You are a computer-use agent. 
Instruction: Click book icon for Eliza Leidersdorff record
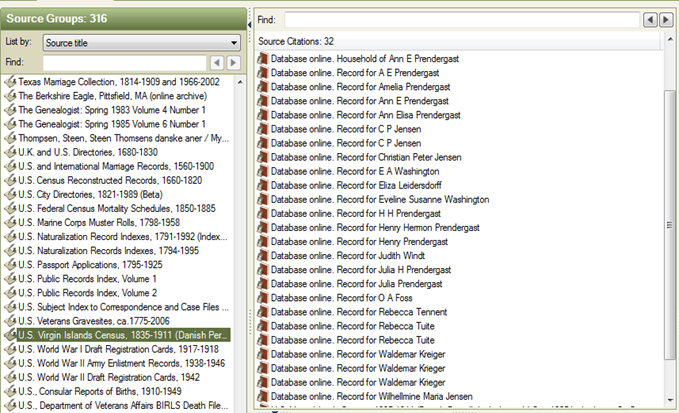pos(262,185)
